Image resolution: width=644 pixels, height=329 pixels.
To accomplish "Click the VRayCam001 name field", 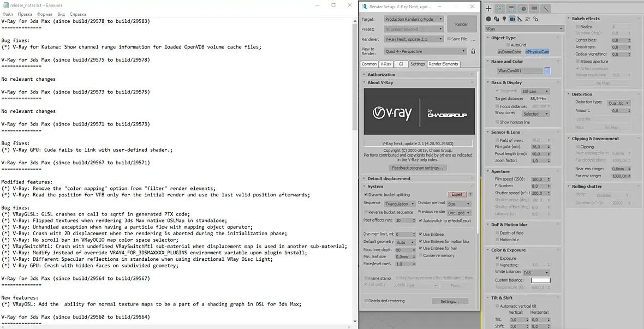I will [x=519, y=70].
